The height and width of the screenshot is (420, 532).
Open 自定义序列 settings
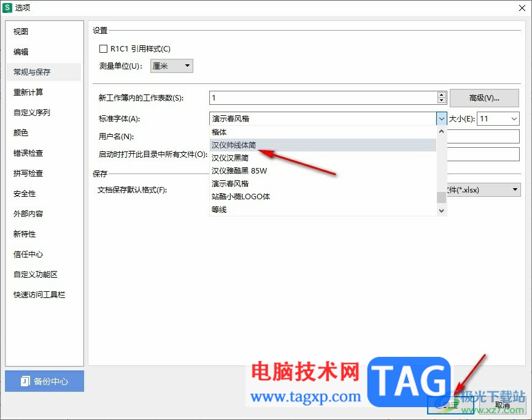(32, 113)
